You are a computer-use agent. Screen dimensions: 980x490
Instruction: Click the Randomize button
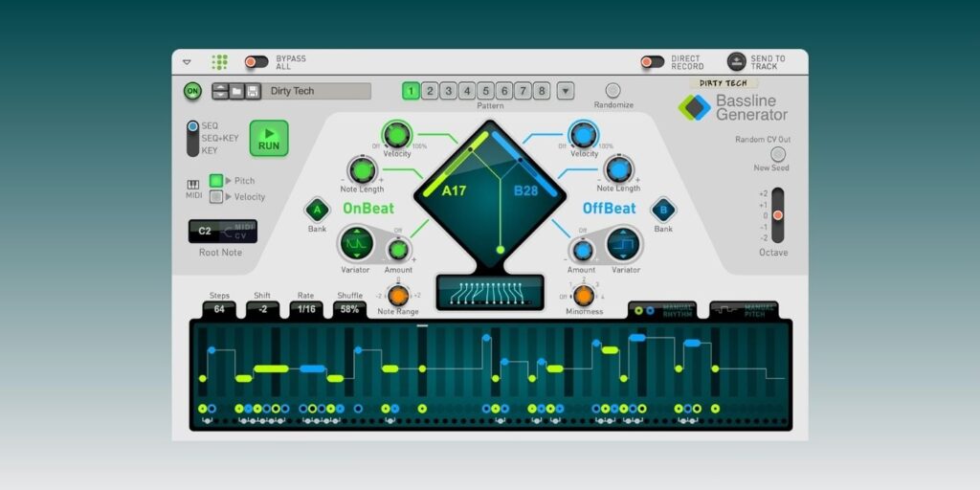click(x=613, y=90)
